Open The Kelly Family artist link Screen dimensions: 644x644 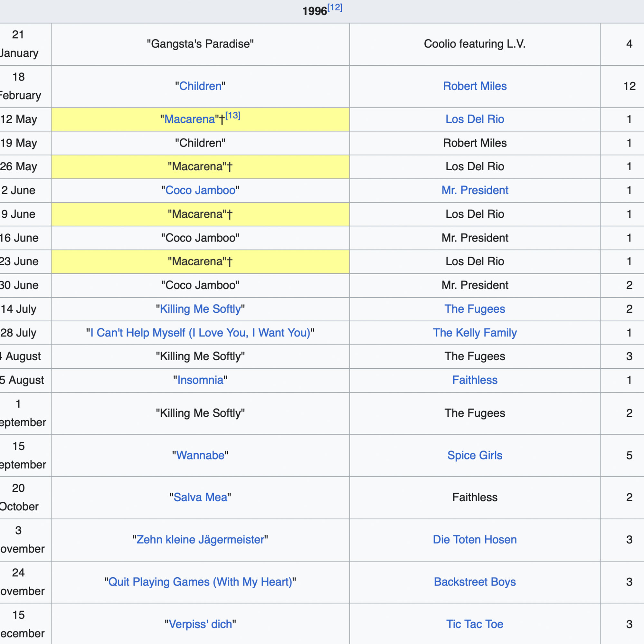[x=475, y=332]
